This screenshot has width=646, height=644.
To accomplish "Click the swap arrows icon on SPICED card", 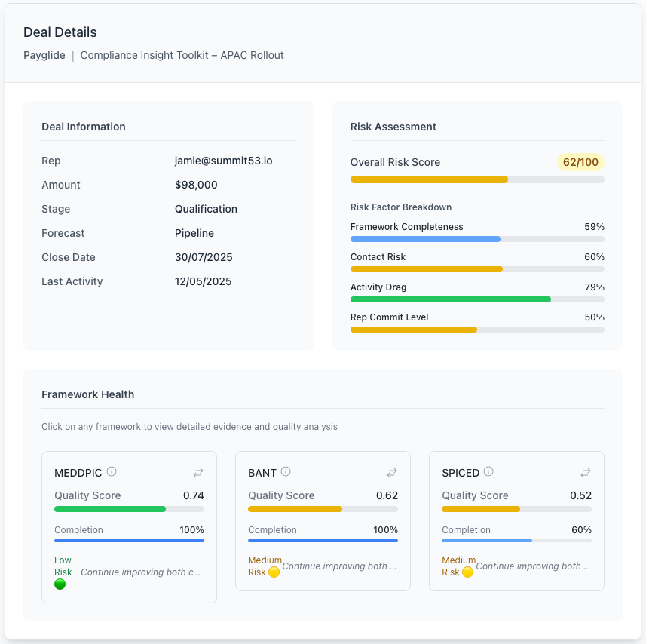I will [x=585, y=473].
